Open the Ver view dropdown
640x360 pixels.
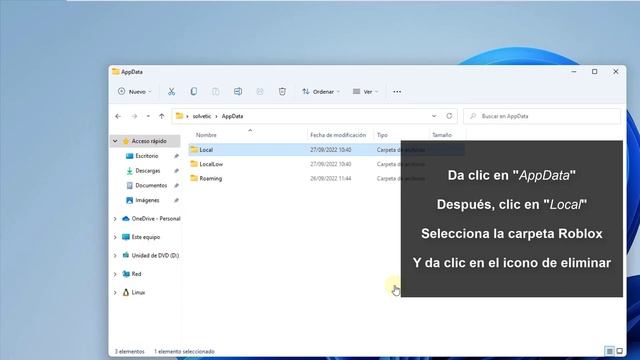[x=365, y=91]
